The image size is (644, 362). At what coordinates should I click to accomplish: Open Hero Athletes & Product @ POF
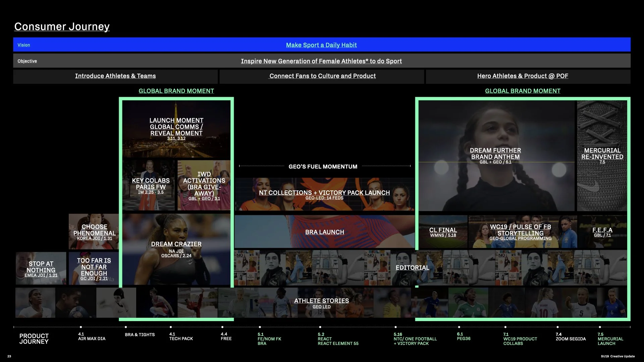pyautogui.click(x=522, y=76)
